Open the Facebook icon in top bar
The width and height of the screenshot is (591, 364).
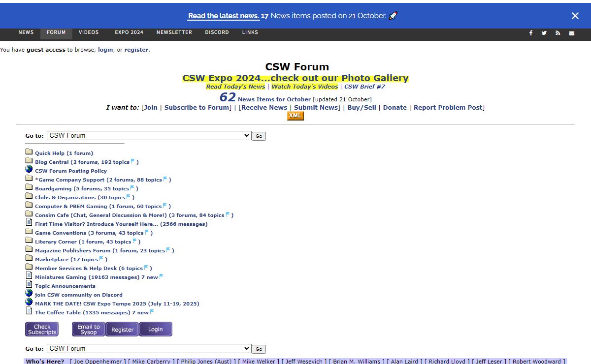point(531,33)
